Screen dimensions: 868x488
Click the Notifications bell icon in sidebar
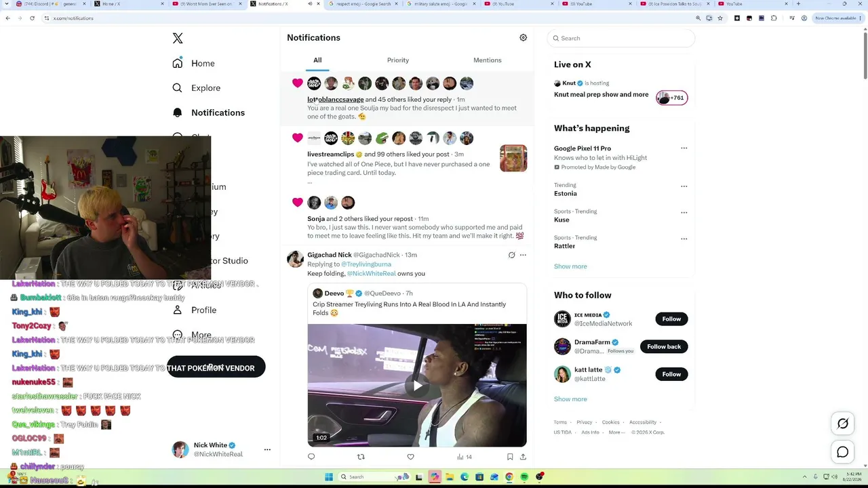point(177,113)
